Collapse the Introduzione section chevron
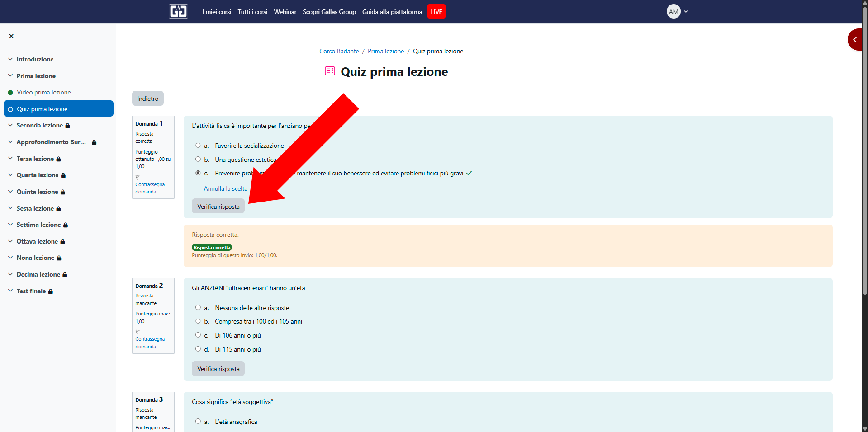The width and height of the screenshot is (868, 432). (x=10, y=59)
